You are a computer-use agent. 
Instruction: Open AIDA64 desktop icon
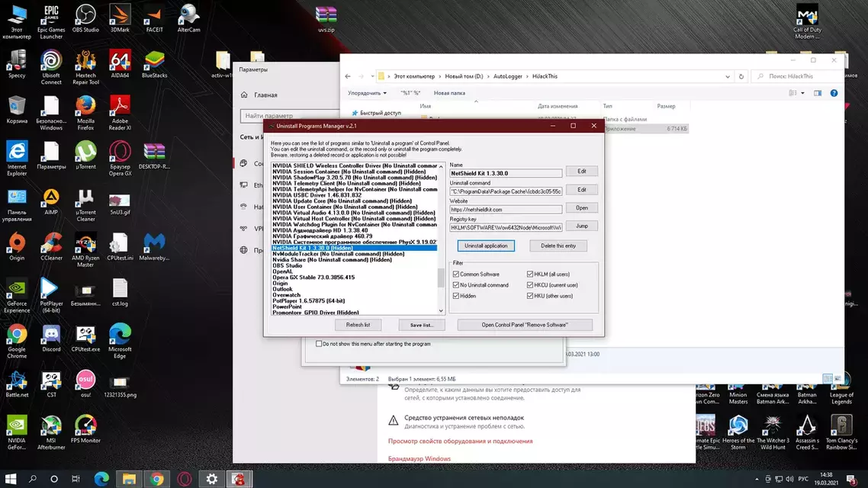point(120,63)
